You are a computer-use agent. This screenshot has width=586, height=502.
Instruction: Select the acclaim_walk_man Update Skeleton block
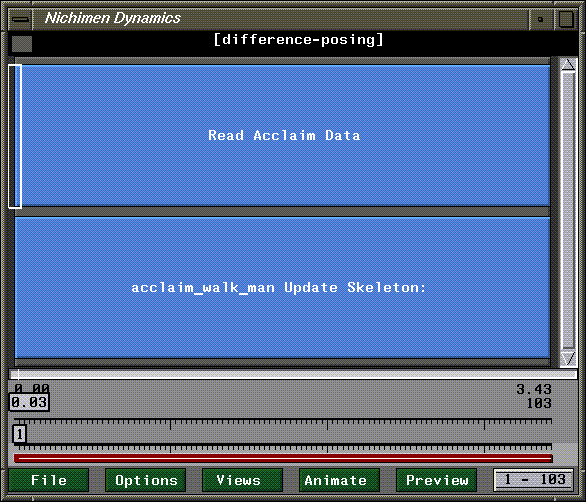pyautogui.click(x=283, y=287)
